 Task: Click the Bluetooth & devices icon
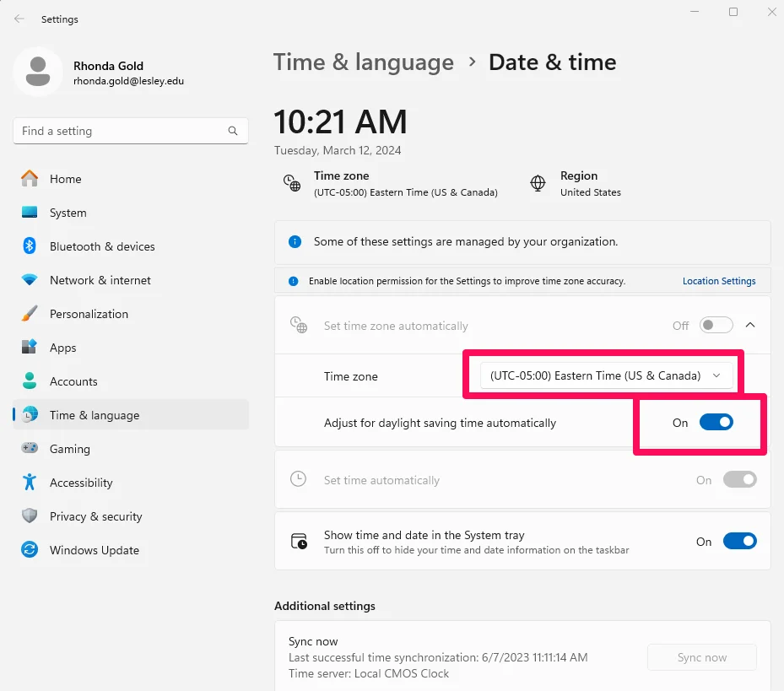click(x=30, y=246)
